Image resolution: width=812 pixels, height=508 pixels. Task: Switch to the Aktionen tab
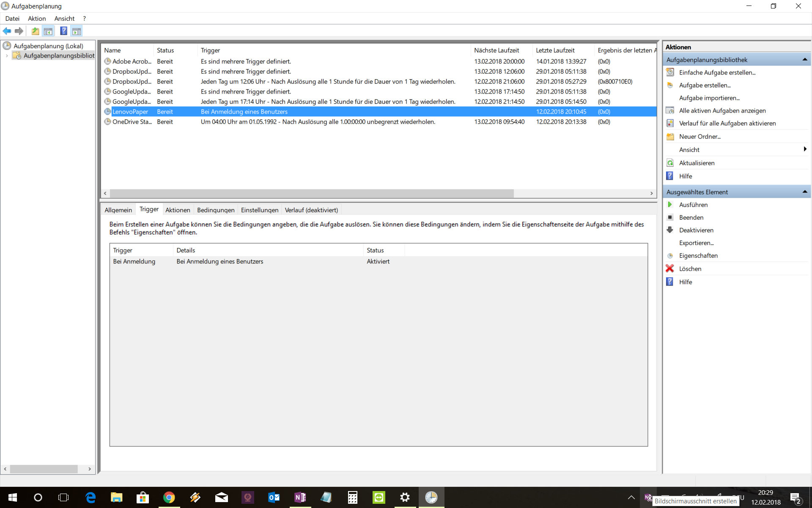pos(178,210)
